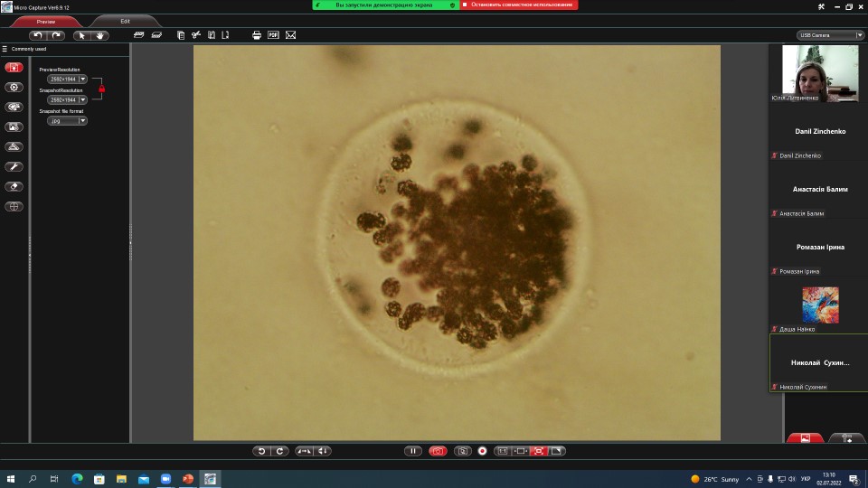868x488 pixels.
Task: Export to PDF icon
Action: (273, 35)
